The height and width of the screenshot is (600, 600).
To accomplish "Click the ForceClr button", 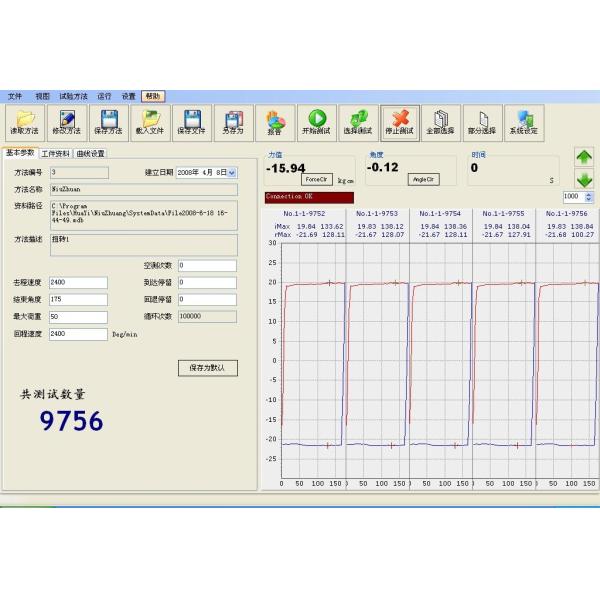I will coord(316,179).
